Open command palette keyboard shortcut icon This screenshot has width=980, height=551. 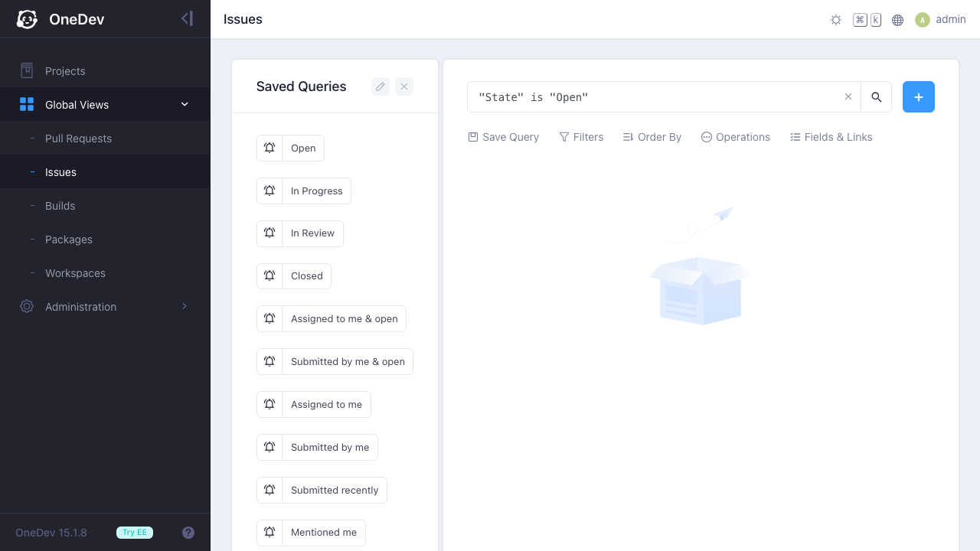click(867, 20)
